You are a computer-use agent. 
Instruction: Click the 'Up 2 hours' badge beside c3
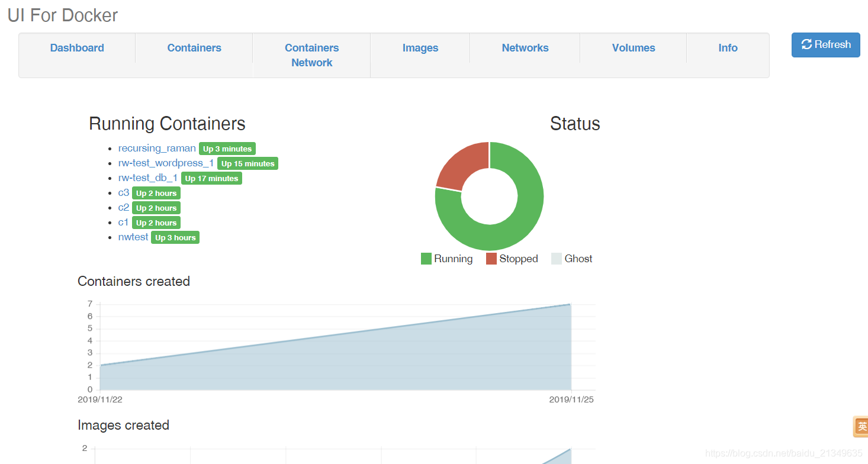click(x=156, y=194)
